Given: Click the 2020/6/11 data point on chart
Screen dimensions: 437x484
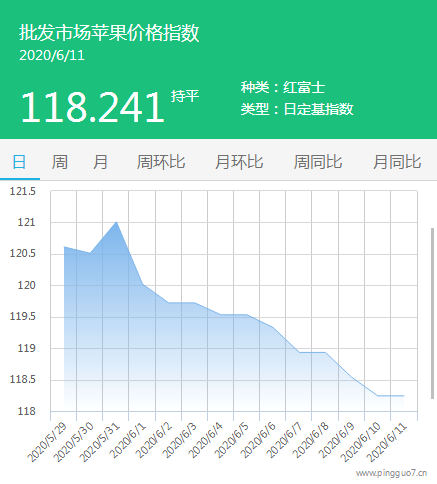Looking at the screenshot, I should 404,396.
